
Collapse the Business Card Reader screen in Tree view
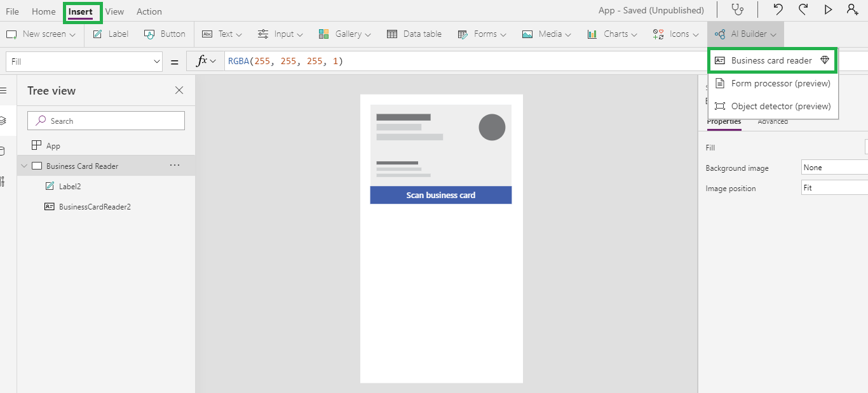click(24, 166)
